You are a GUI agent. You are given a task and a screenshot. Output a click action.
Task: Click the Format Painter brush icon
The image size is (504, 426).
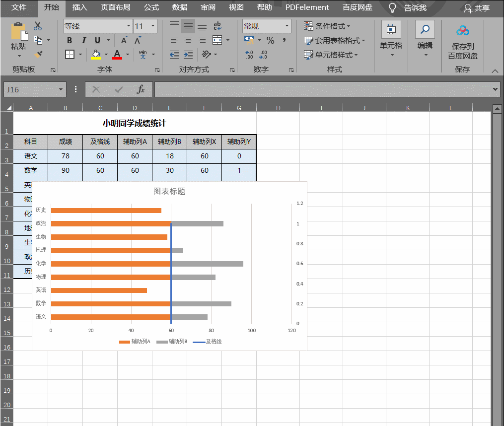click(39, 54)
